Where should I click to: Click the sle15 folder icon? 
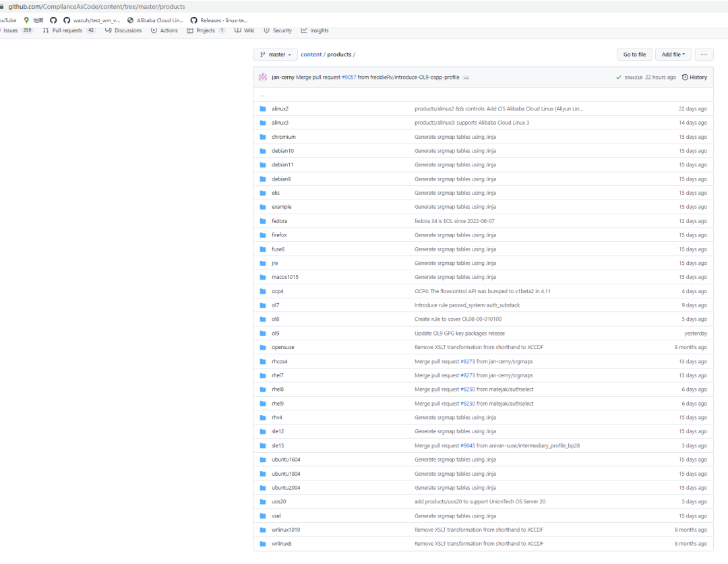(263, 445)
